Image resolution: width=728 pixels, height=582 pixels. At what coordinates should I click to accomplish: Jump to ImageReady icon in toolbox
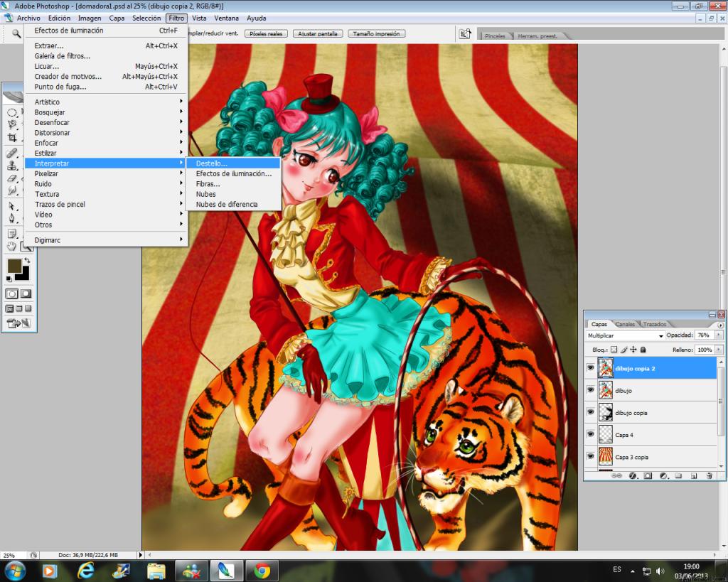point(18,323)
